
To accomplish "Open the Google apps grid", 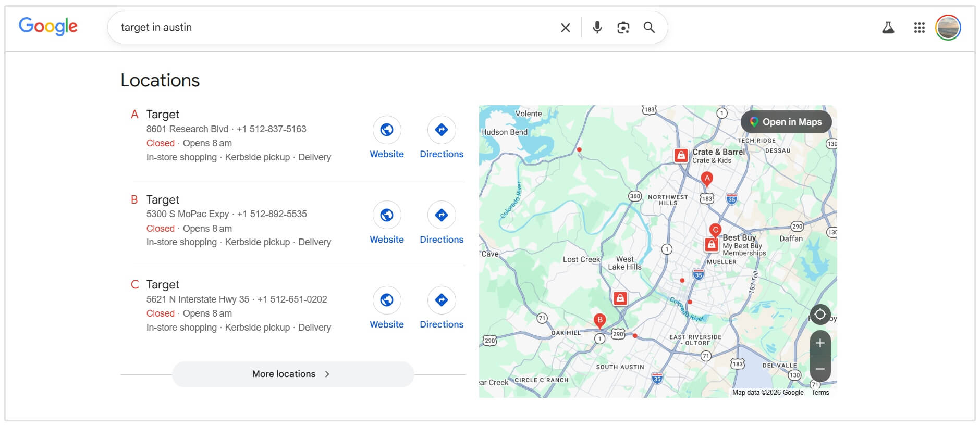I will pos(919,28).
